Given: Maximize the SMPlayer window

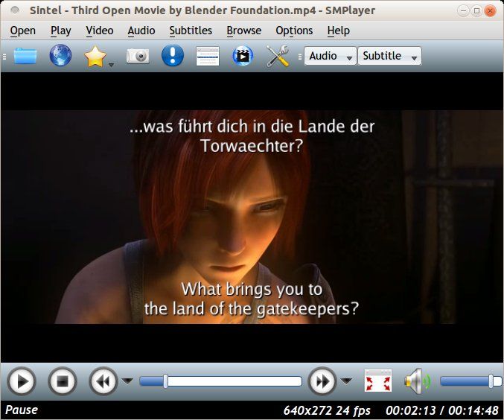Looking at the screenshot, I should click(476, 10).
